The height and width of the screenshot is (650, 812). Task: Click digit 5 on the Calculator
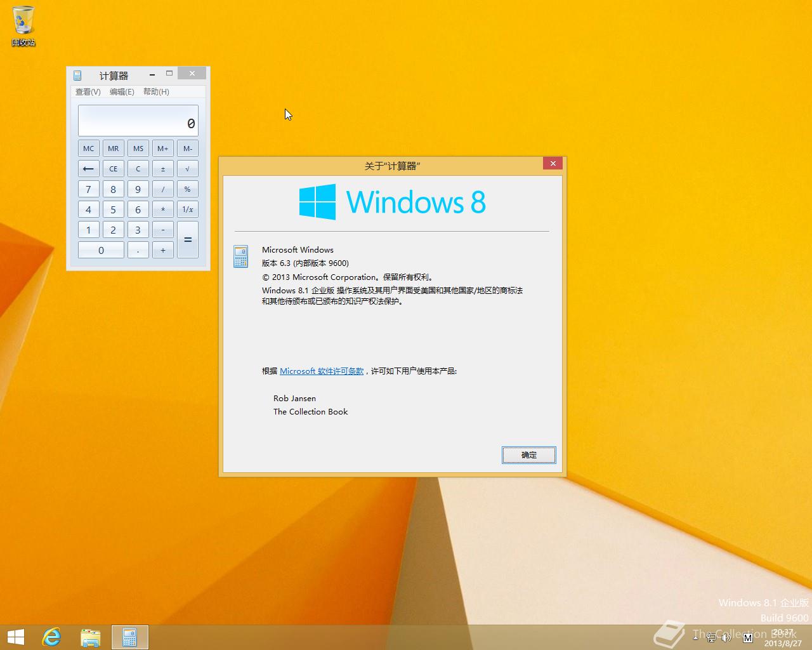click(113, 209)
